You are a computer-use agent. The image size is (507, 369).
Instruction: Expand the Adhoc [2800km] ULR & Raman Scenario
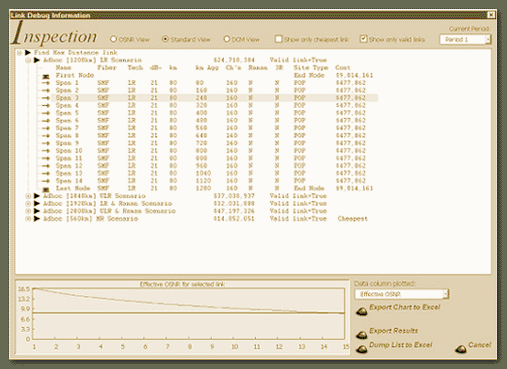coord(28,211)
